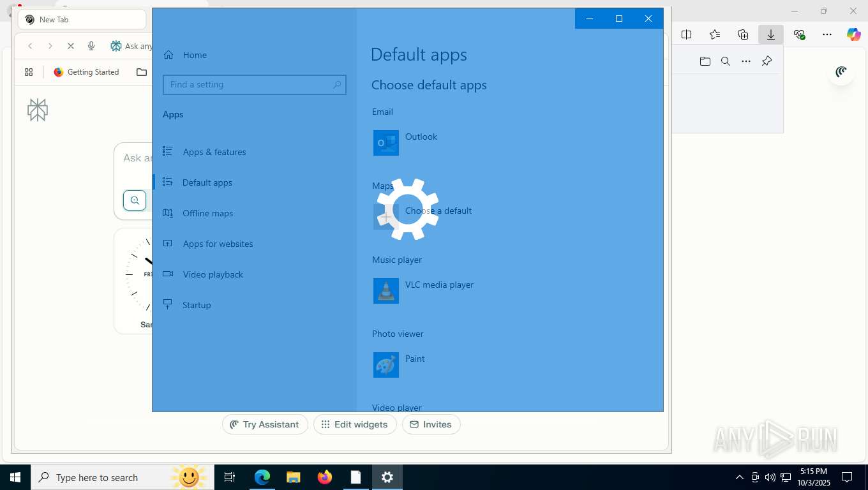Click the Paint palette icon

pos(386,365)
